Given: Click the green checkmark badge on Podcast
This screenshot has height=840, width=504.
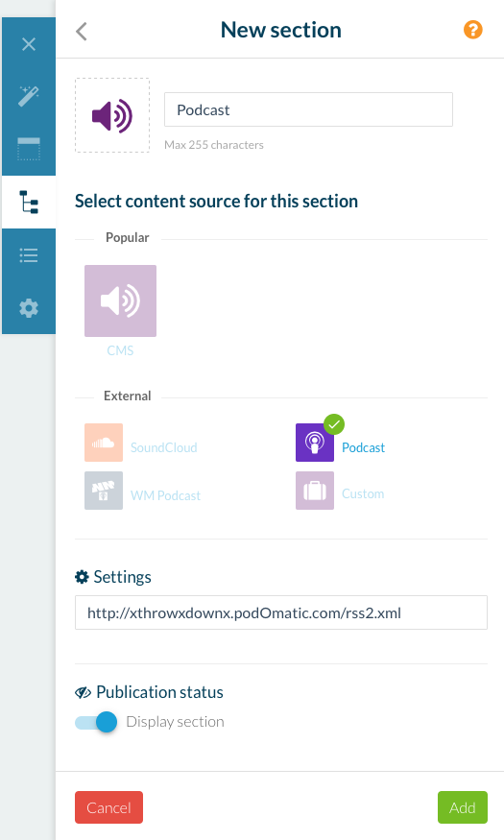Looking at the screenshot, I should (334, 425).
